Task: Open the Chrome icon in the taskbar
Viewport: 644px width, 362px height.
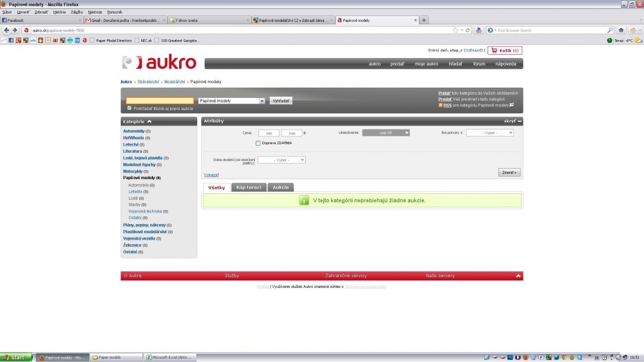Action: (564, 357)
